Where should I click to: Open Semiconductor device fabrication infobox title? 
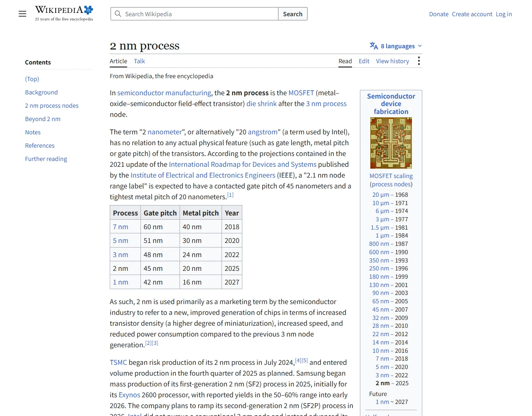[x=391, y=104]
